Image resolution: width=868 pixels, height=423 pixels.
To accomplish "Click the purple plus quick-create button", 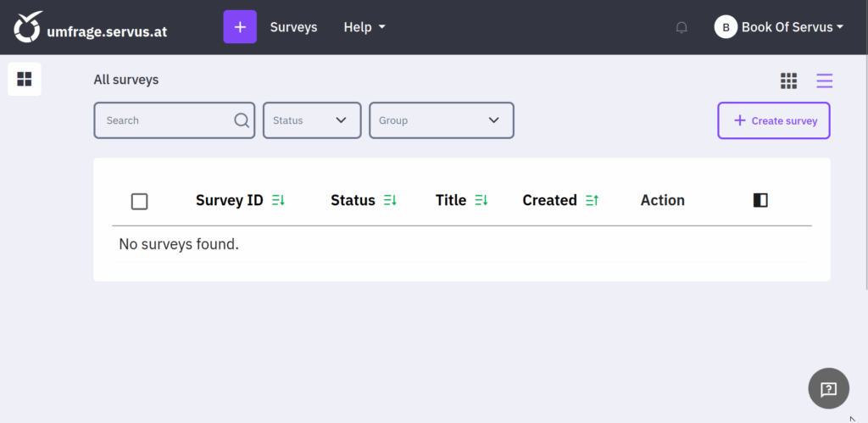I will [x=240, y=27].
